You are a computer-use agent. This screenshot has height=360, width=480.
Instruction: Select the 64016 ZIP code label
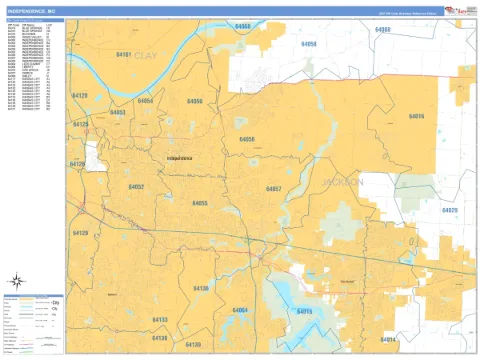pos(416,116)
